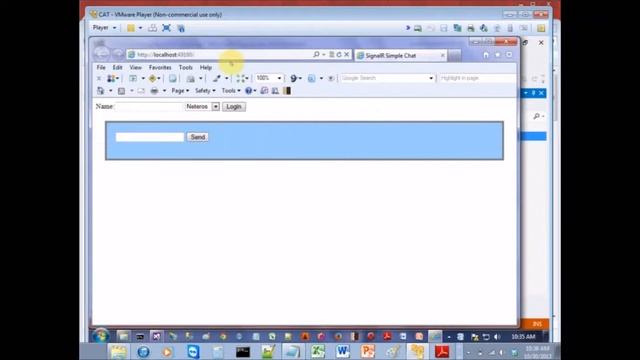Image resolution: width=640 pixels, height=360 pixels.
Task: Open the guest Windows Start orb
Action: point(100,336)
